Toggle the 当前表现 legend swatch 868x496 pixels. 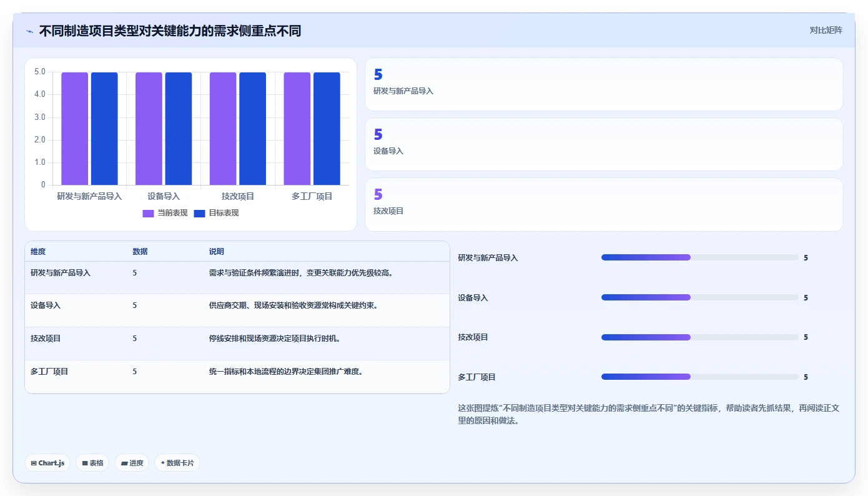pyautogui.click(x=148, y=213)
